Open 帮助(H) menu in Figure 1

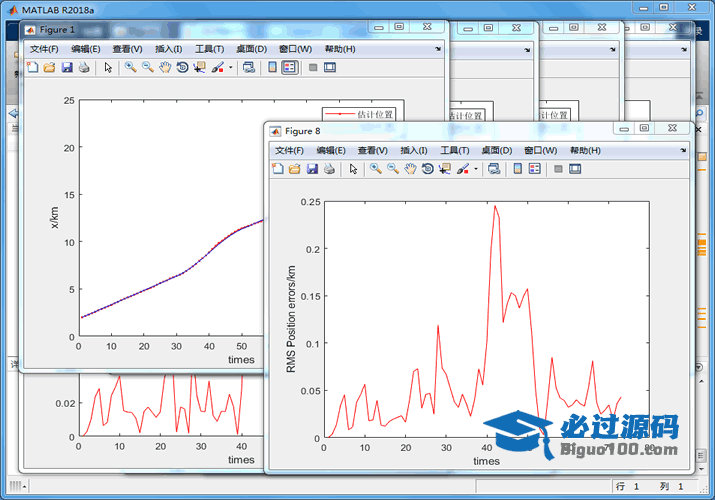(340, 49)
